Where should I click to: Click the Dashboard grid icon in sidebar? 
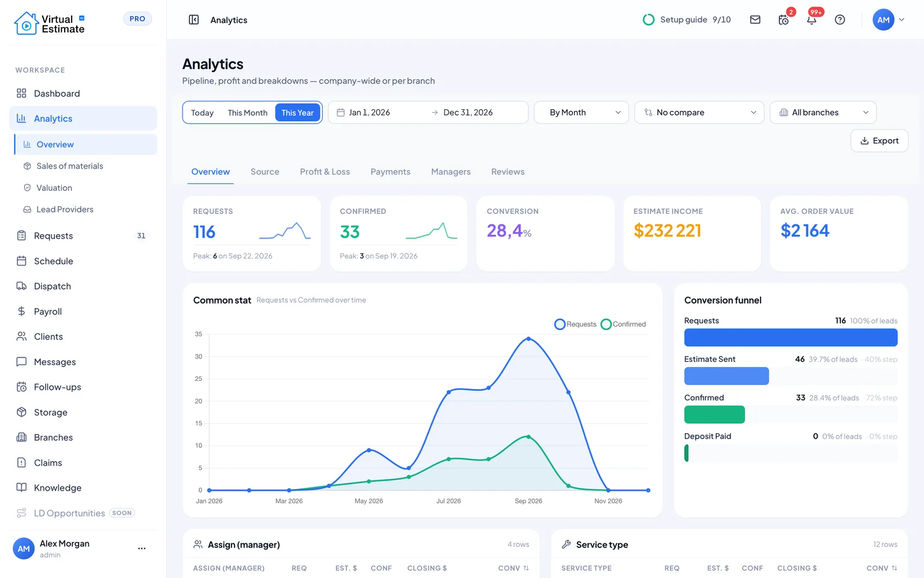tap(21, 93)
